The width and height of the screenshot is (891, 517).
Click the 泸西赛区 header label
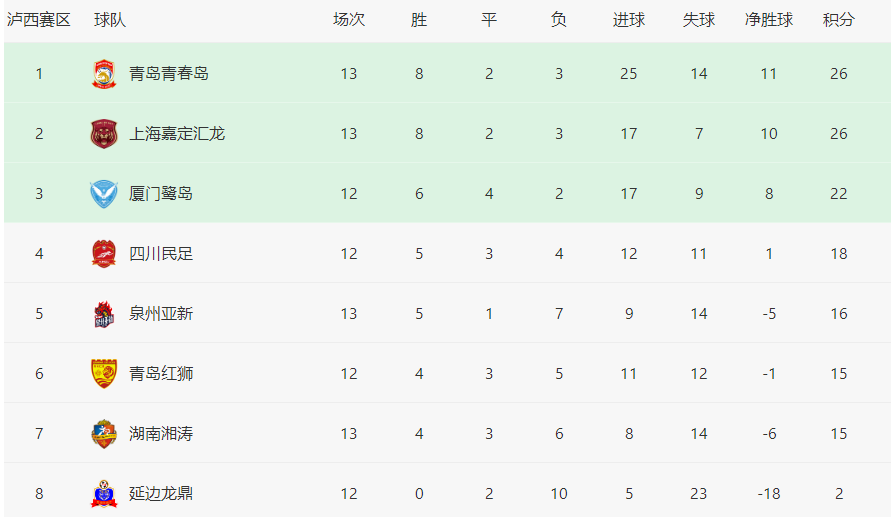pos(39,20)
